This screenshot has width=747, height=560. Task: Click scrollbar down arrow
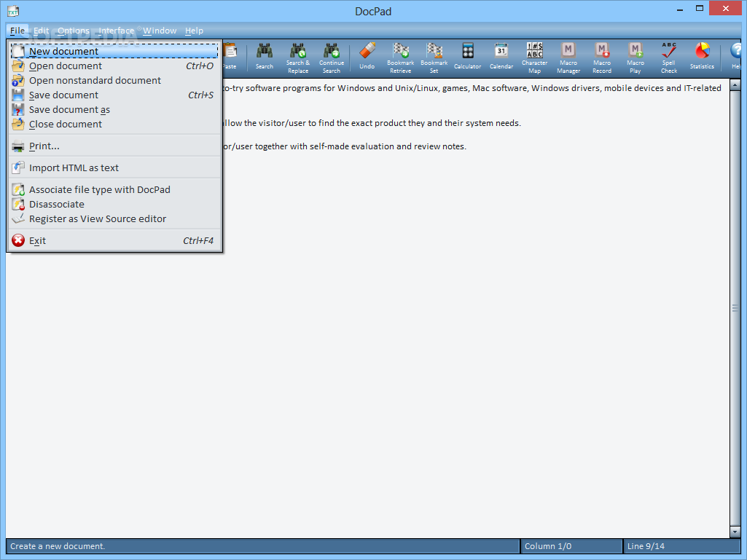[x=735, y=532]
